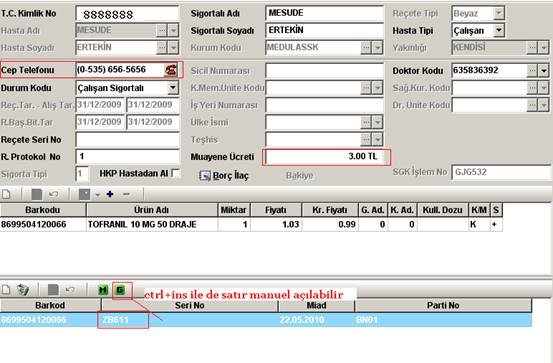
Task: Click Reçete Seri No input field
Action: point(128,140)
